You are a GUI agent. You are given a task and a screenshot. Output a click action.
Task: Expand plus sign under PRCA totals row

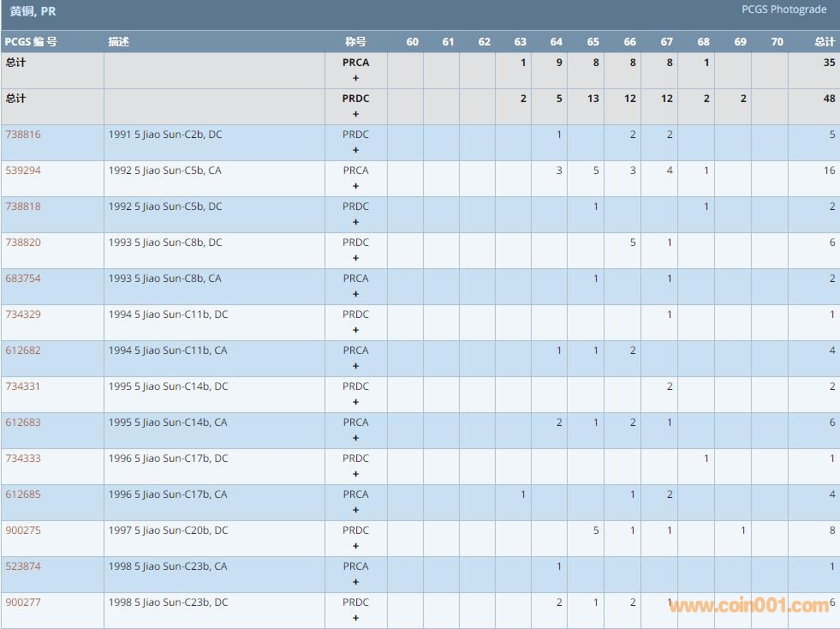click(355, 78)
